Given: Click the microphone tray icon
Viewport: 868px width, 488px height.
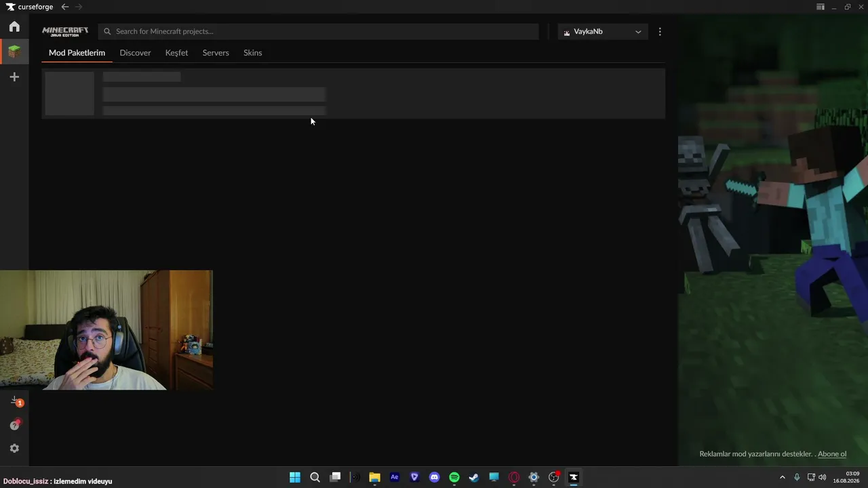Looking at the screenshot, I should [x=797, y=477].
